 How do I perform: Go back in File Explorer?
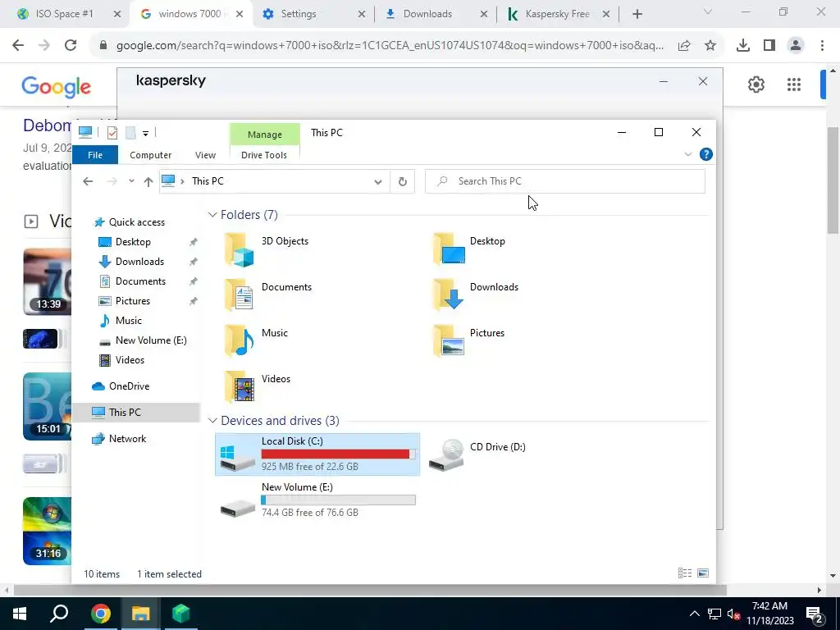88,181
